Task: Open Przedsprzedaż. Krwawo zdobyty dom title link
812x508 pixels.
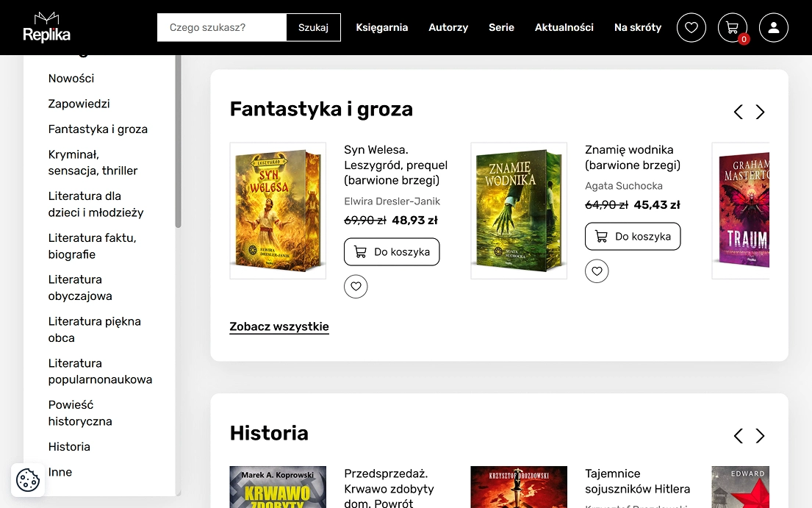Action: 389,488
